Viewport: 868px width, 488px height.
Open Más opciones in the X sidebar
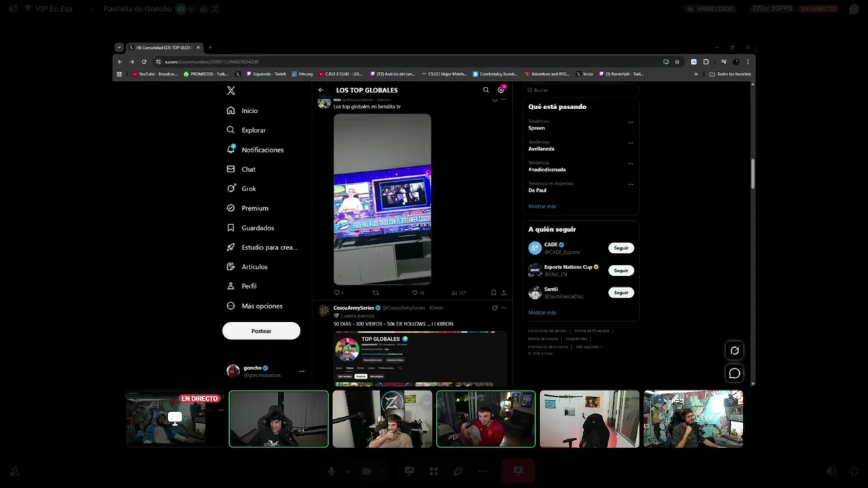click(x=255, y=306)
